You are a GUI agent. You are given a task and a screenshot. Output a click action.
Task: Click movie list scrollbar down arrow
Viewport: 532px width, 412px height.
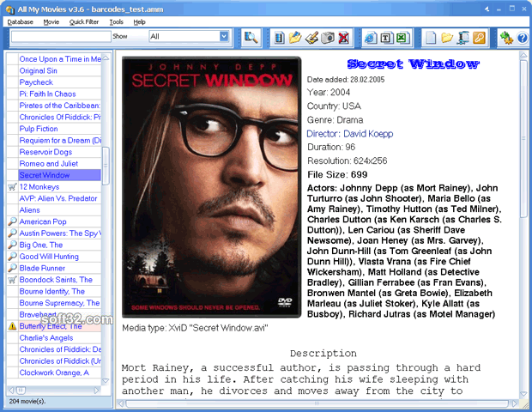point(106,381)
